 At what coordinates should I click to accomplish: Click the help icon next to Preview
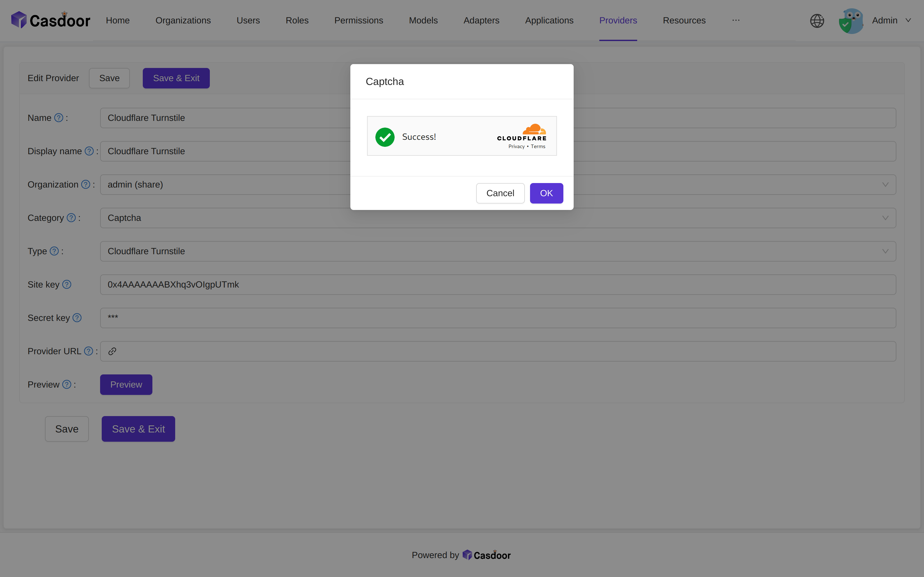pyautogui.click(x=67, y=385)
